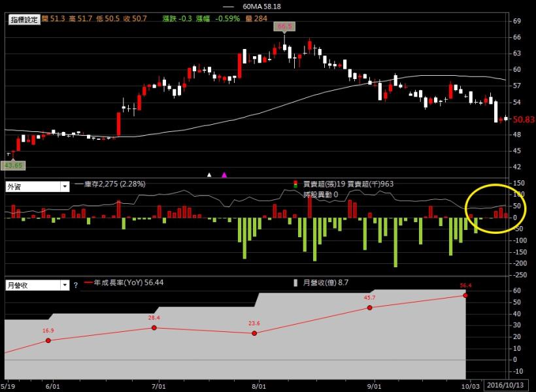The image size is (536, 392).
Task: Click the 持股異動 0 text
Action: click(x=321, y=195)
